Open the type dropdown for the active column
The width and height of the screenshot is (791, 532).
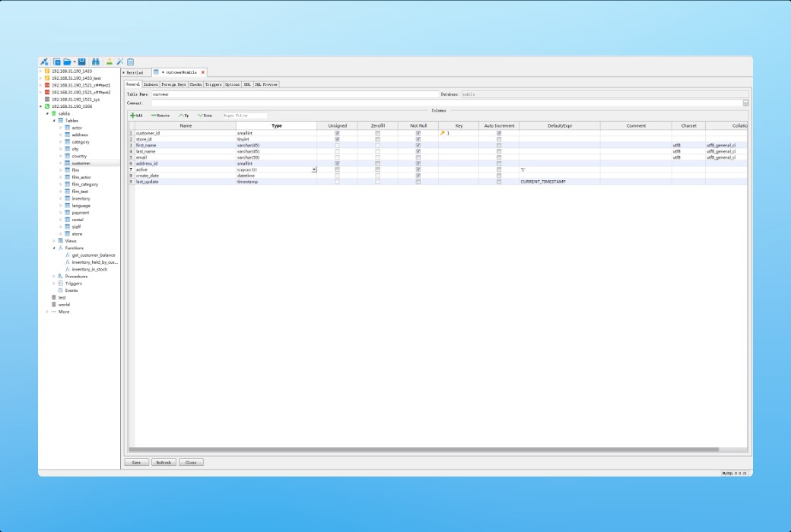click(313, 169)
